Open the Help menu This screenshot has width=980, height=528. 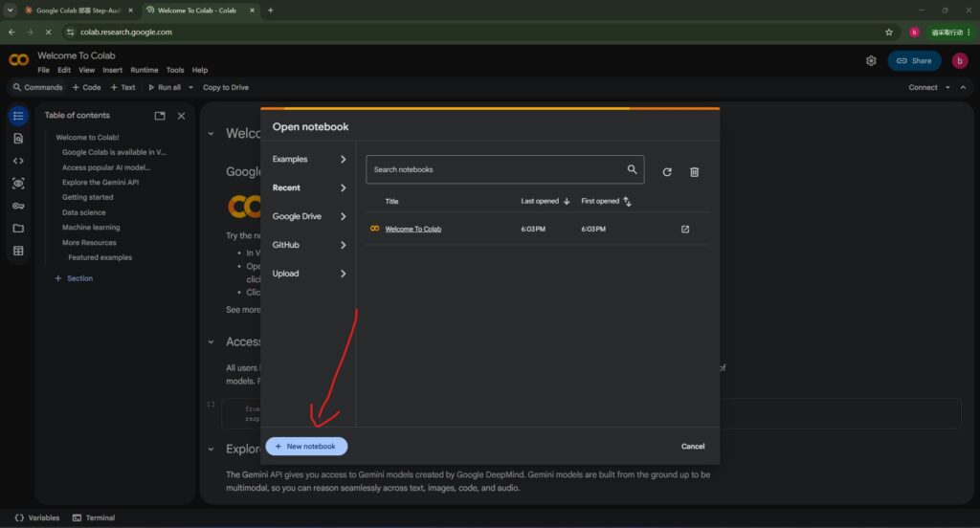click(x=199, y=70)
